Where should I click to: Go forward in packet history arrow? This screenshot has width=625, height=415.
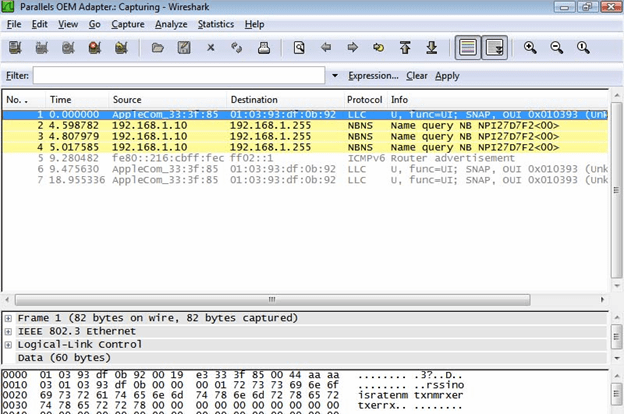tap(352, 48)
